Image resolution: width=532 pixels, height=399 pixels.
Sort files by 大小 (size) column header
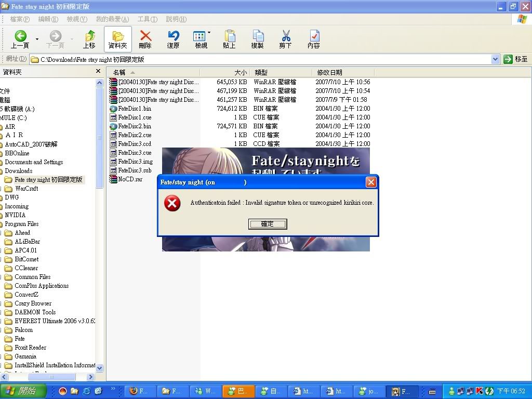tap(240, 73)
